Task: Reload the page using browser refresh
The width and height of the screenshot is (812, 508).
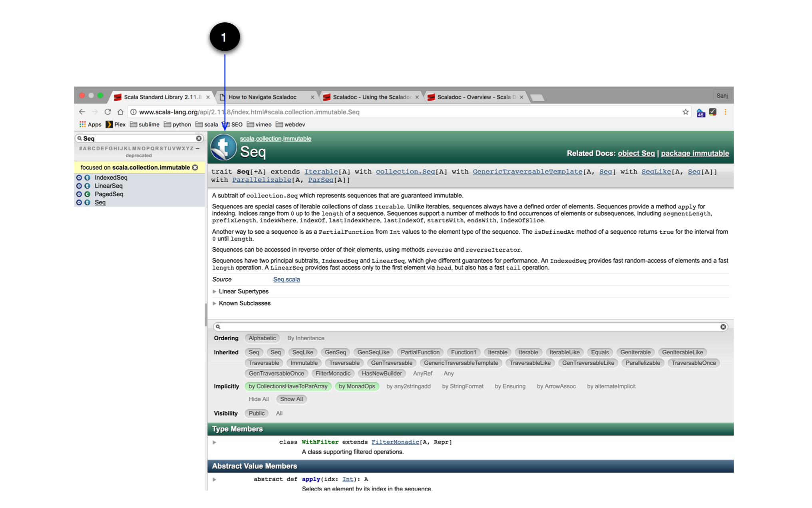Action: (x=107, y=112)
